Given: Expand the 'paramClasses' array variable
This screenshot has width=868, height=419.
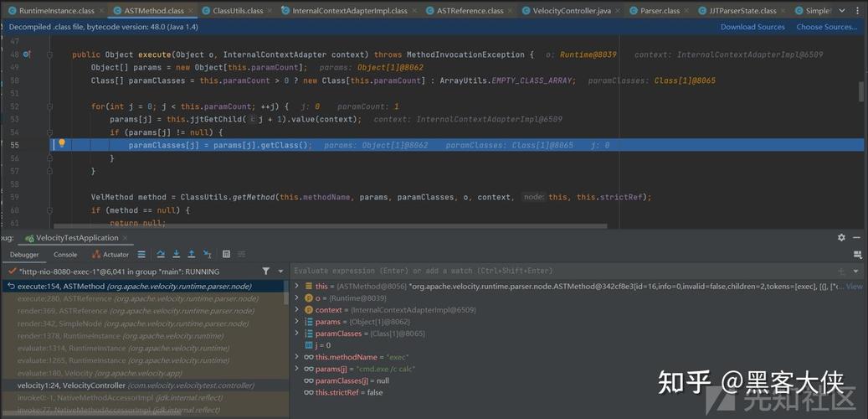Looking at the screenshot, I should point(297,334).
